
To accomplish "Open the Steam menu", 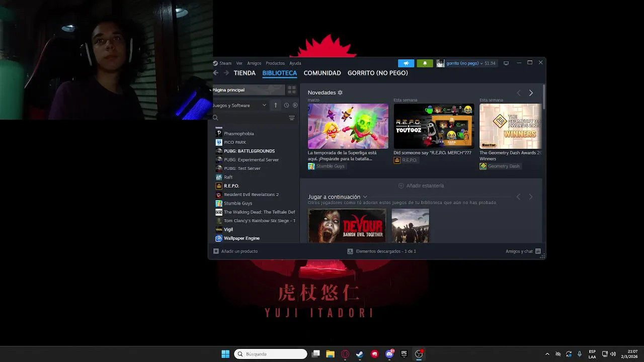I will (225, 63).
